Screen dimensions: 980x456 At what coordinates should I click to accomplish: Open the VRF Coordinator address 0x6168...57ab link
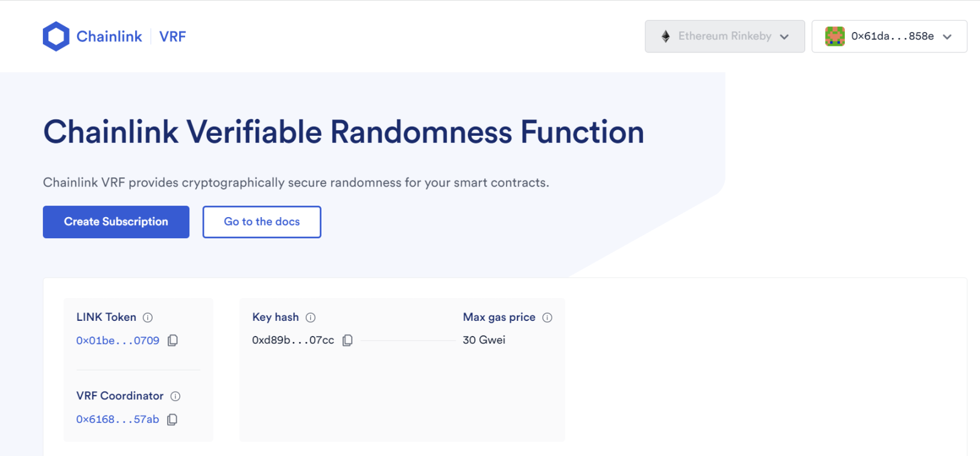(x=118, y=420)
